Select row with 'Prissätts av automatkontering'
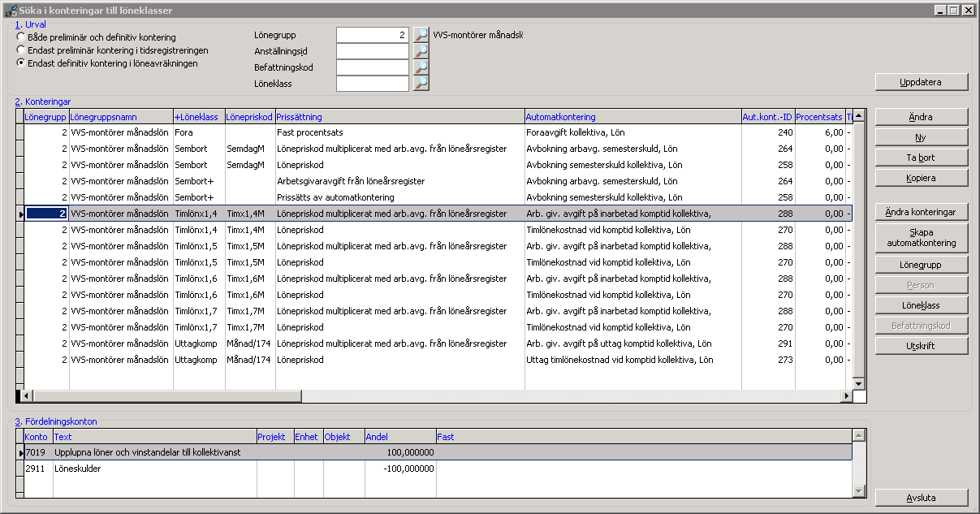 point(438,197)
